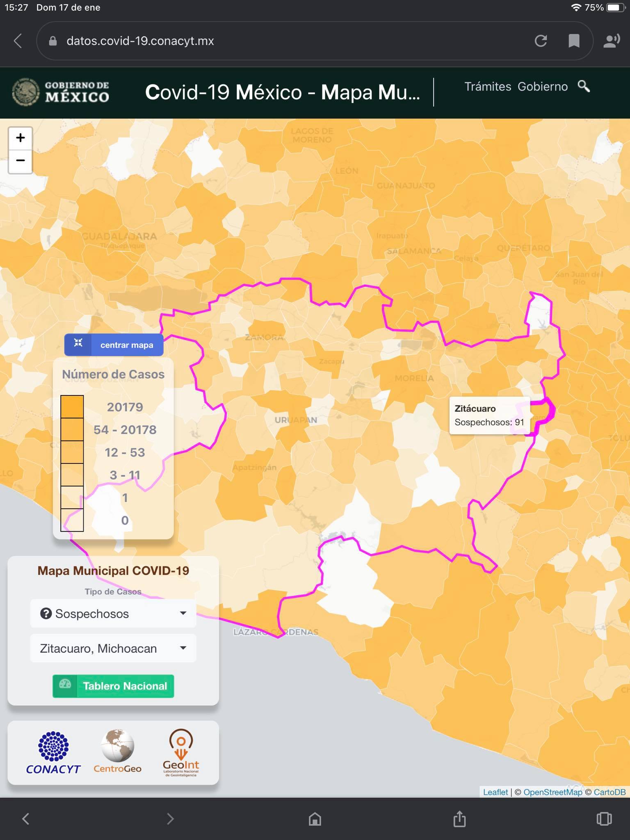
Task: Open the Leaflet attribution link
Action: [x=495, y=792]
